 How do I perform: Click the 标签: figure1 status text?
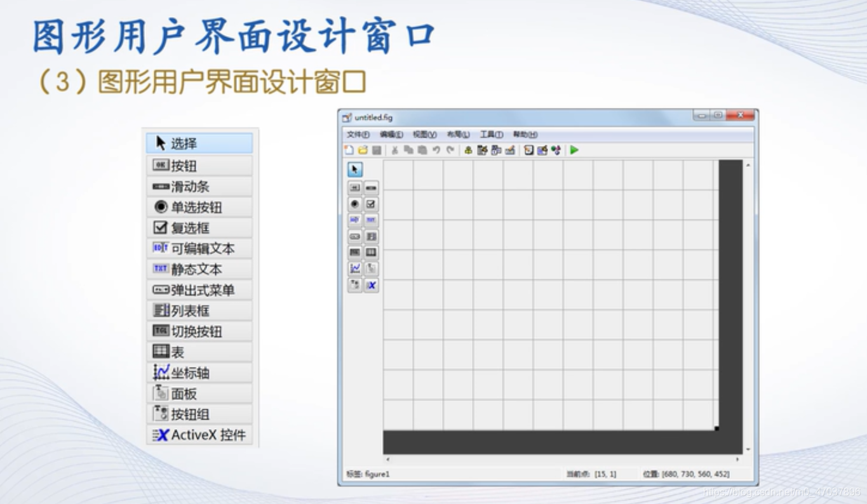tap(368, 474)
